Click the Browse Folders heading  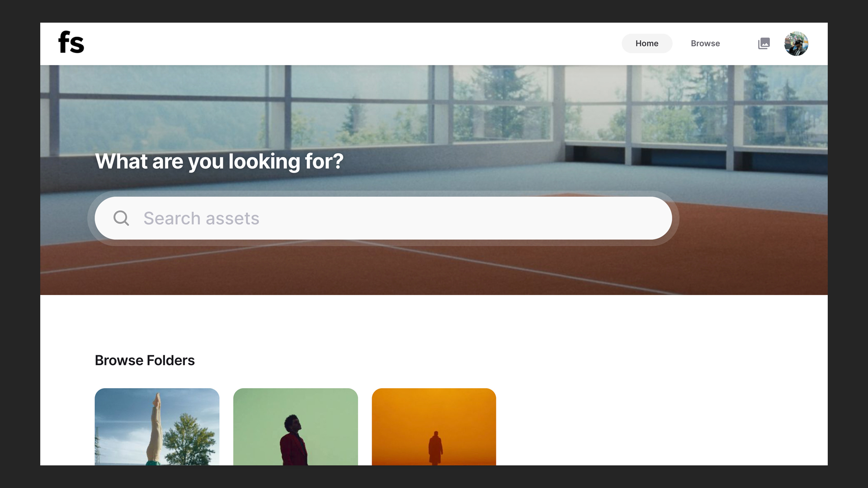145,360
